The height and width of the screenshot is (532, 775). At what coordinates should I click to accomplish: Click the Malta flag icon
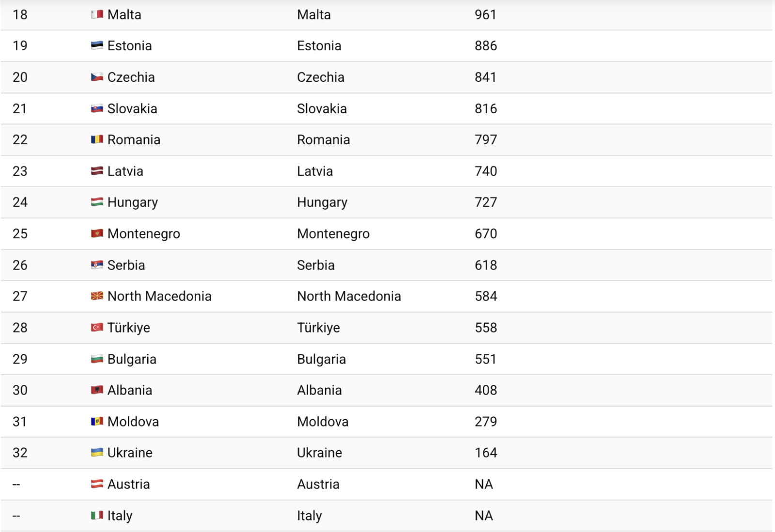(x=97, y=15)
